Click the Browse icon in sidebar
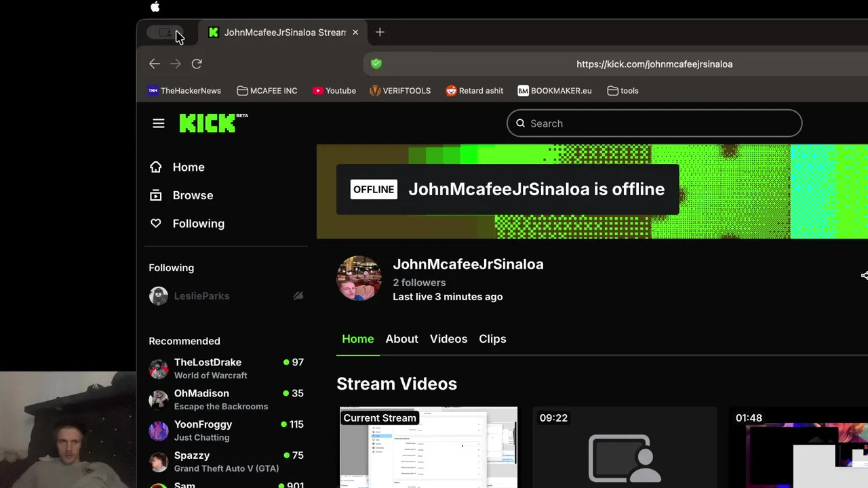 pyautogui.click(x=156, y=195)
